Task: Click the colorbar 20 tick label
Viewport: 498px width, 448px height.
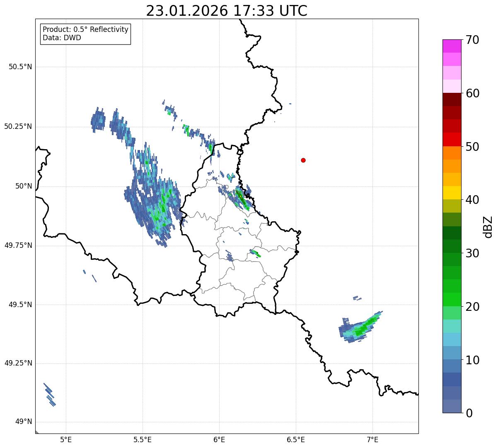Action: point(472,307)
